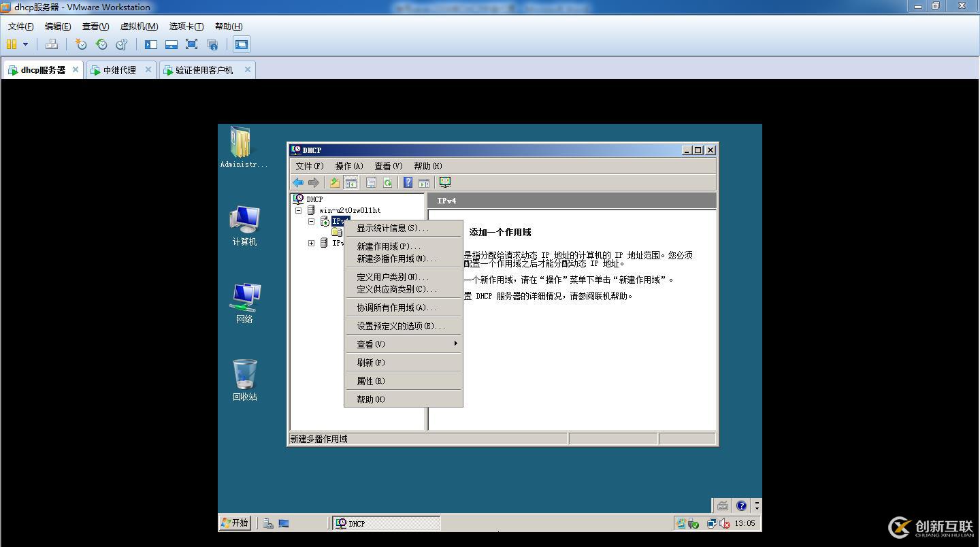Click the DHCP monitor icon in toolbar
980x547 pixels.
(445, 182)
